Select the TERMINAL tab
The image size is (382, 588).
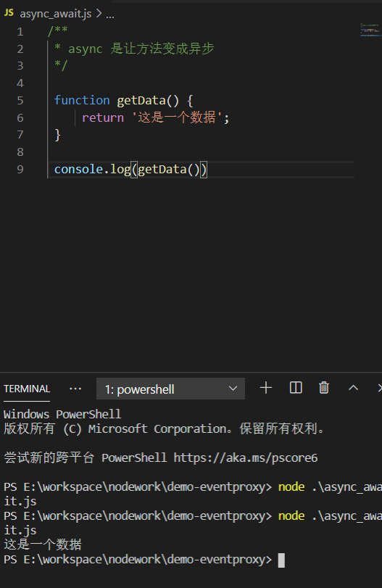(27, 389)
